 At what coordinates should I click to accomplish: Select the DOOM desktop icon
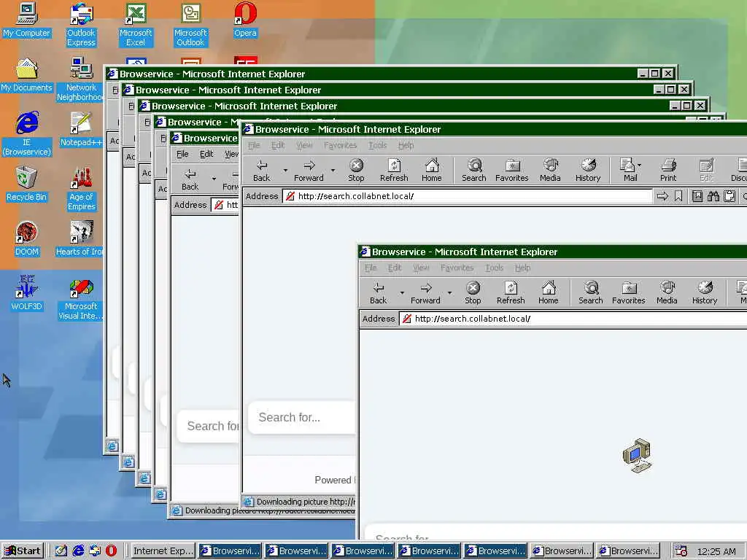click(x=27, y=238)
